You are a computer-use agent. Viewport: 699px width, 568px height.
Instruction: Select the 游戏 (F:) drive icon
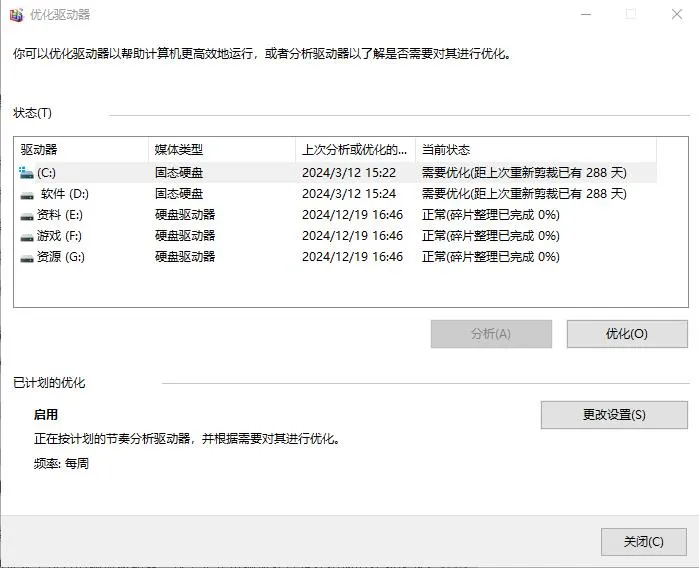tap(26, 236)
